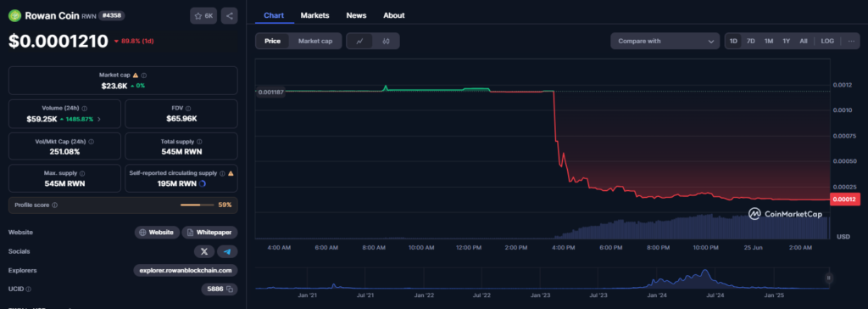Click Profile score info icon
Image resolution: width=868 pixels, height=309 pixels.
pyautogui.click(x=54, y=205)
